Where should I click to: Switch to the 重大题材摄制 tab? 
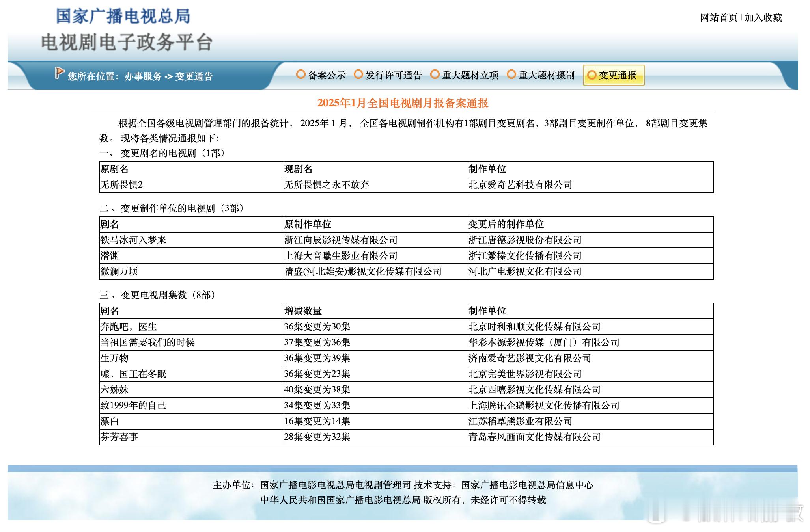[x=547, y=75]
